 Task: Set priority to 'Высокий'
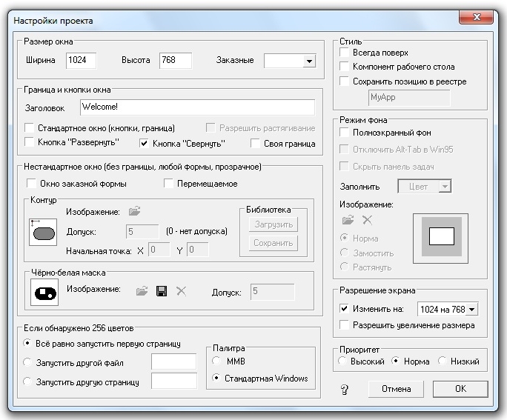pos(342,361)
